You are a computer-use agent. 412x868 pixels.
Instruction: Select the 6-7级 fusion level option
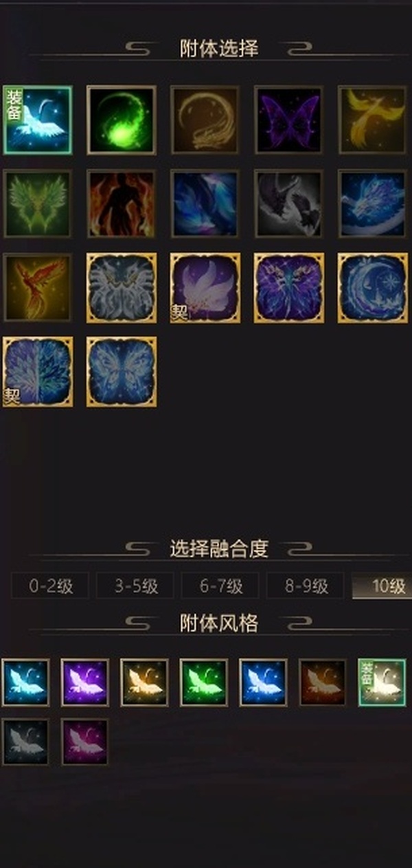point(221,586)
